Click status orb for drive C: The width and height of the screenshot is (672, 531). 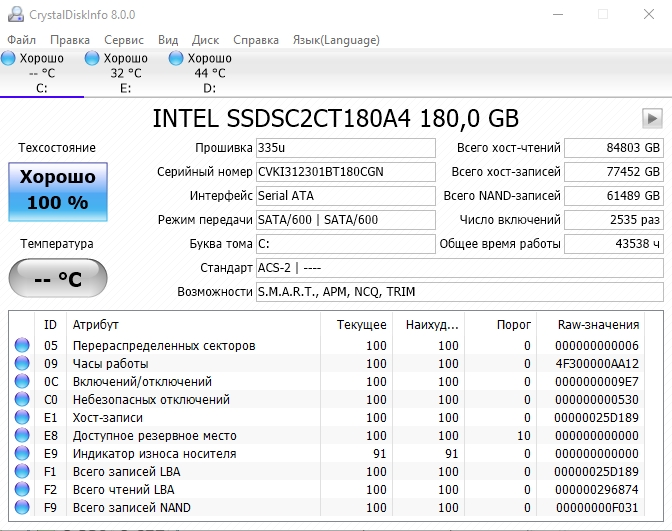pyautogui.click(x=10, y=58)
